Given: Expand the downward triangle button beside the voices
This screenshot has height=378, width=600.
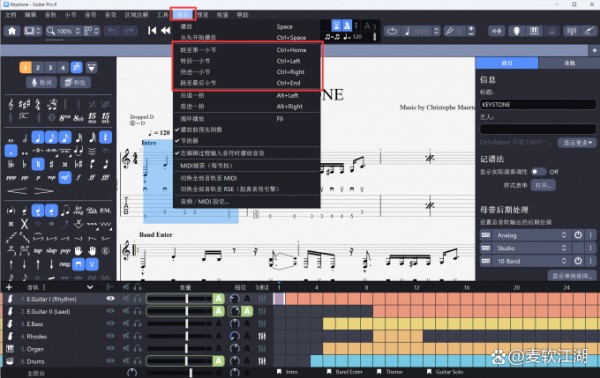Looking at the screenshot, I should point(91,68).
